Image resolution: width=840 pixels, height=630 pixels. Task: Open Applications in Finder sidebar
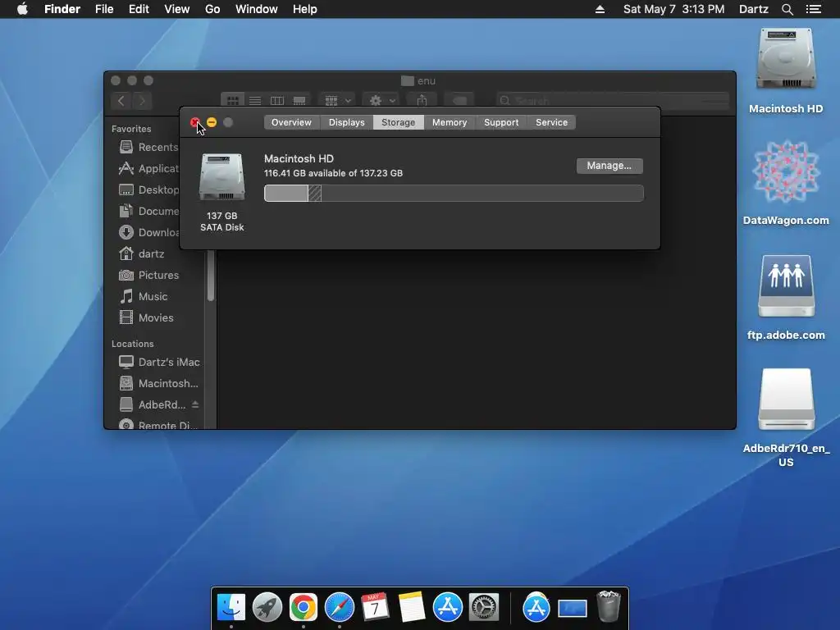148,168
